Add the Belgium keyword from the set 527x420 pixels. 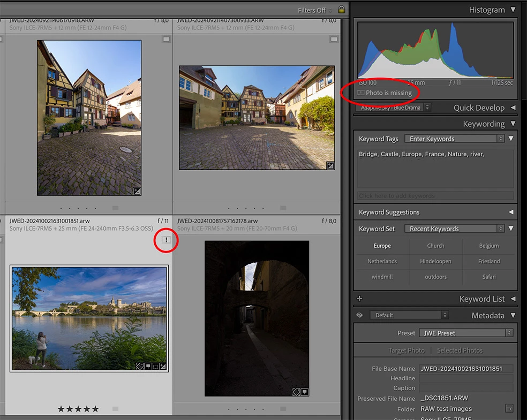coord(489,246)
